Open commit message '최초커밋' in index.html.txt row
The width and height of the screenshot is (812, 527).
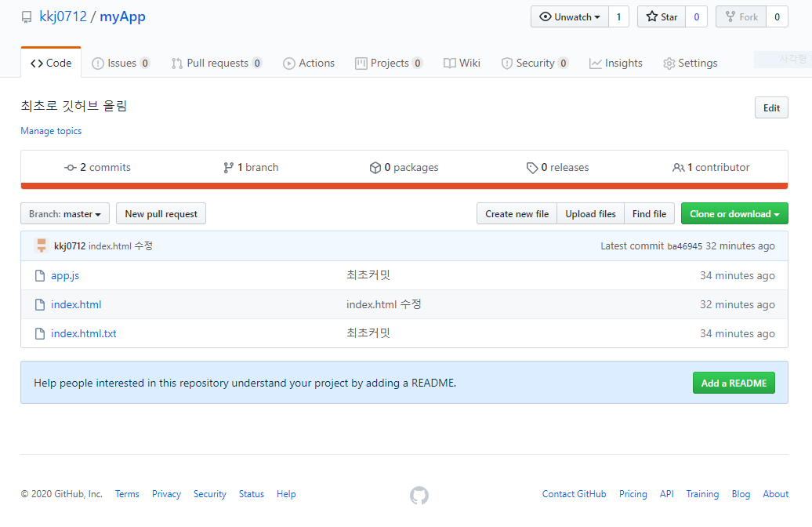[x=368, y=333]
